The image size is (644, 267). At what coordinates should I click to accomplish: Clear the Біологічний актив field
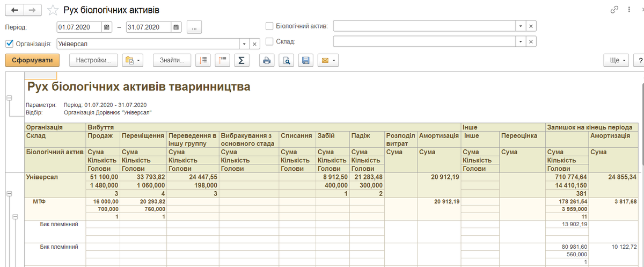point(531,26)
